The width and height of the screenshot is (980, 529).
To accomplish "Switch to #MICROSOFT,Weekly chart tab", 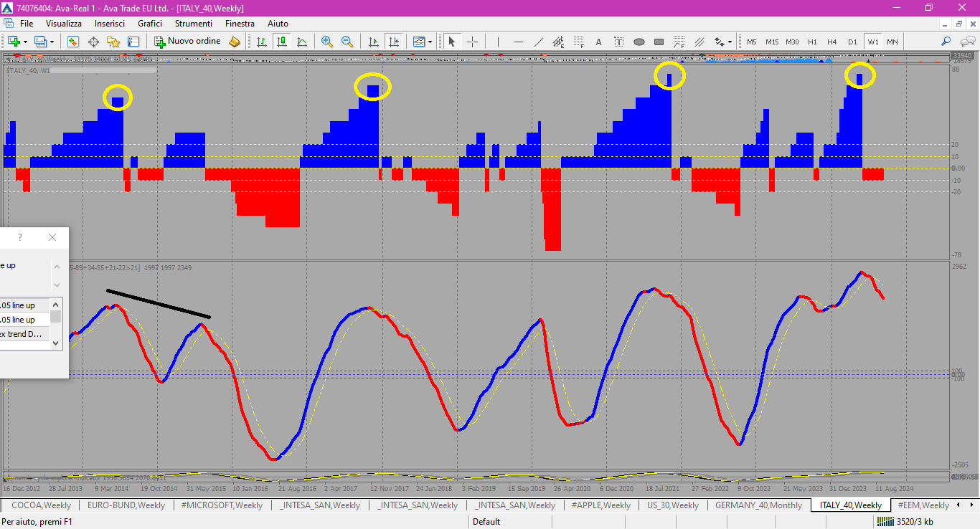I will pyautogui.click(x=222, y=505).
